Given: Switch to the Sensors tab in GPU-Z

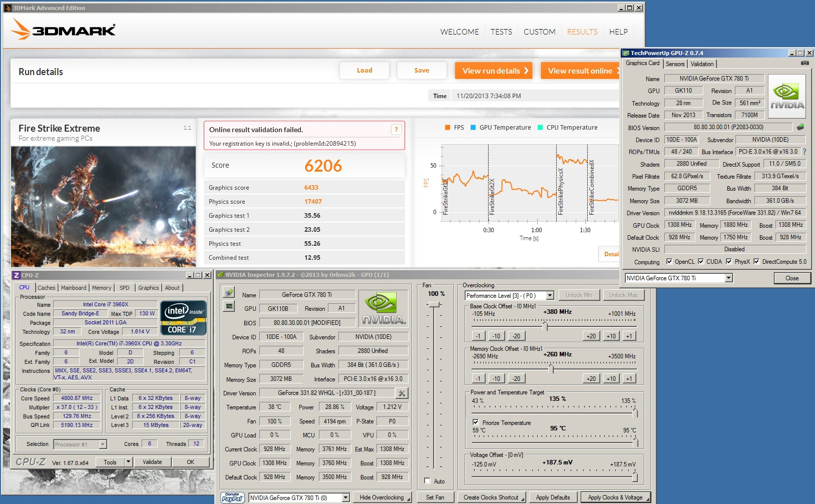Looking at the screenshot, I should pos(675,64).
